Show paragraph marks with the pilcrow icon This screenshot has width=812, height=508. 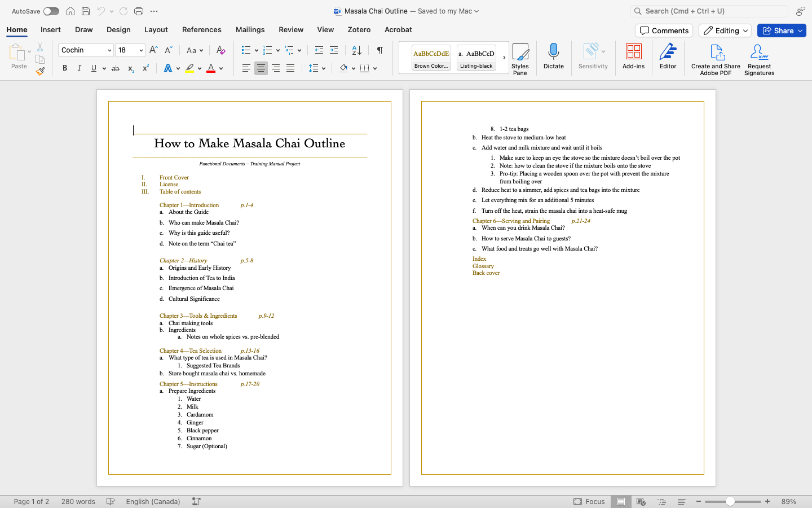point(380,50)
